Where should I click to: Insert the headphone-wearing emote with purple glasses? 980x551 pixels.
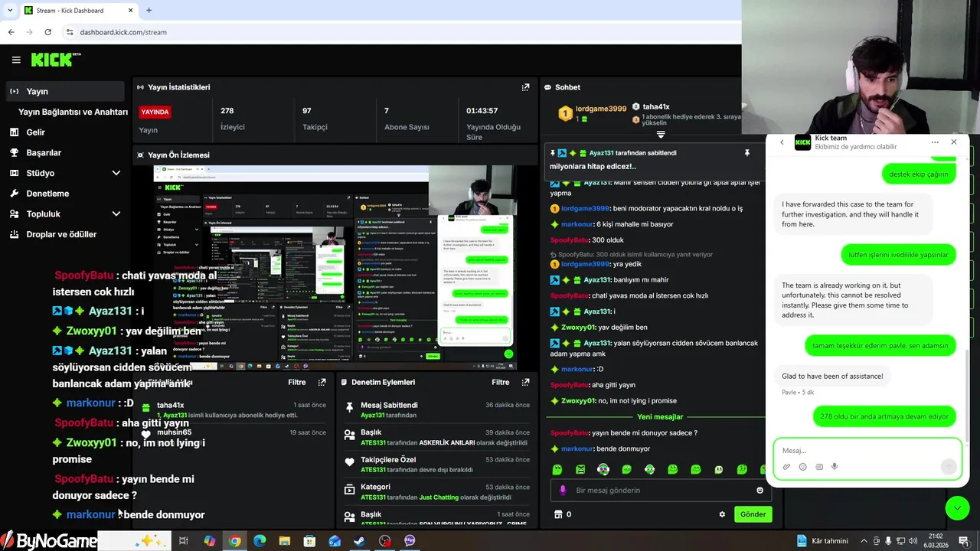603,469
